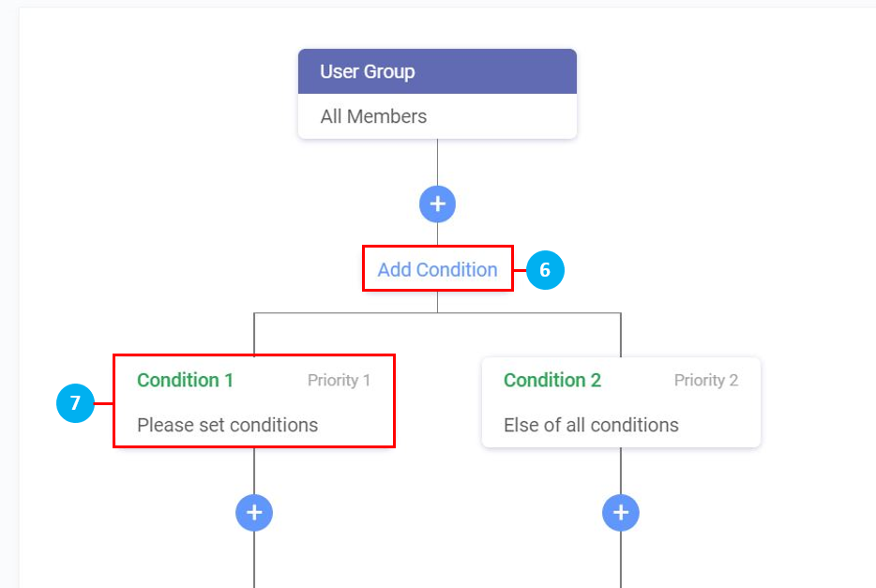Click the Add Condition link
876x588 pixels.
coord(437,270)
